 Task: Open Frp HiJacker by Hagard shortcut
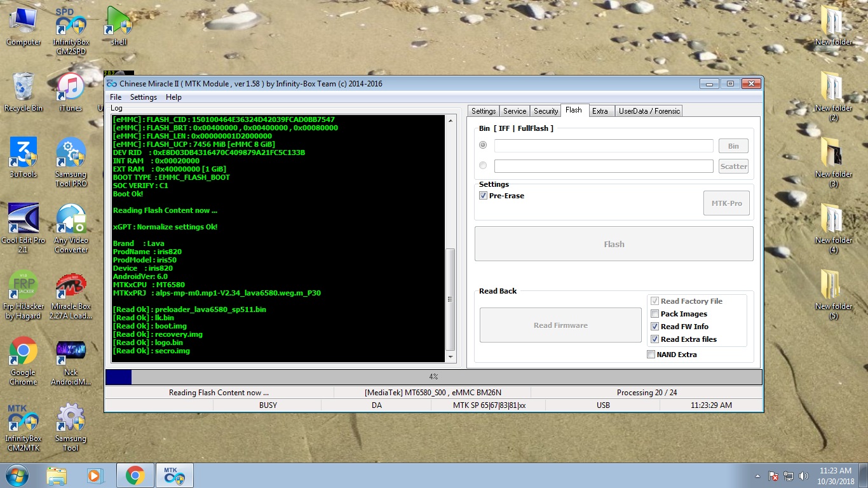click(x=24, y=295)
